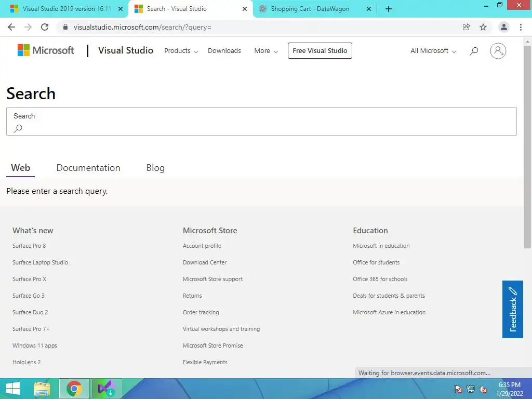Open Deals for students & parents link
The width and height of the screenshot is (532, 399).
pos(389,296)
